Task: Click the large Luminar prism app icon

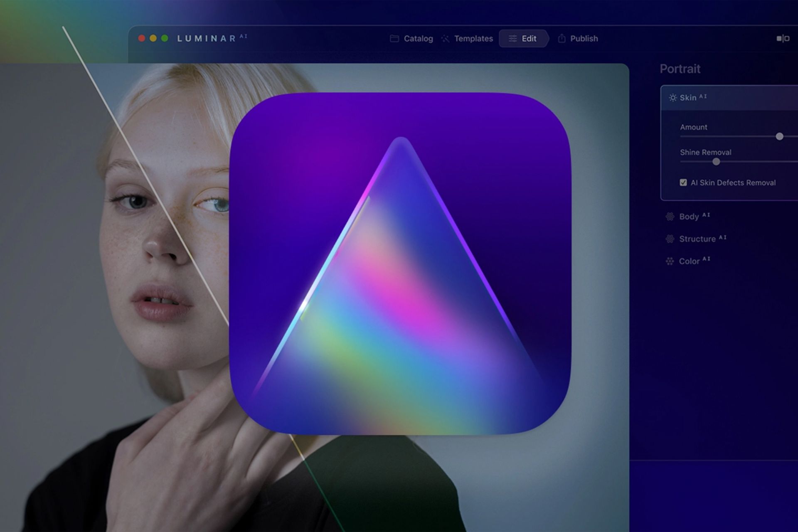Action: point(400,264)
